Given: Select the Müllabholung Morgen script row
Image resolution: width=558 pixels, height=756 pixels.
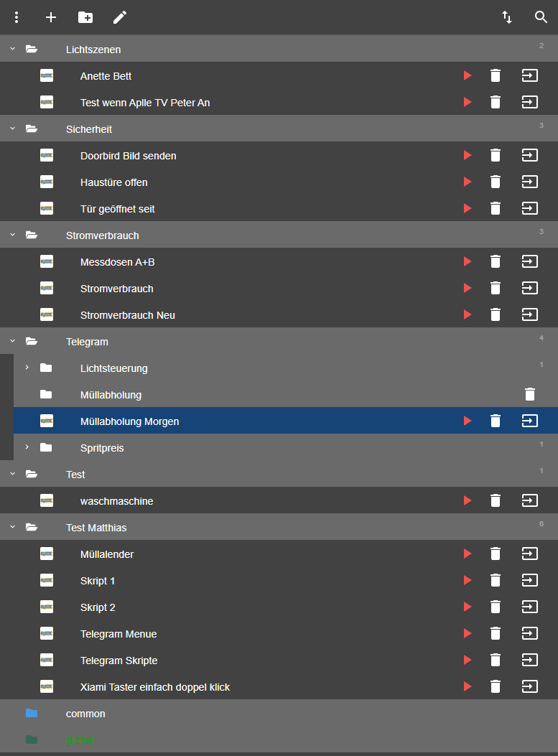Looking at the screenshot, I should (129, 421).
